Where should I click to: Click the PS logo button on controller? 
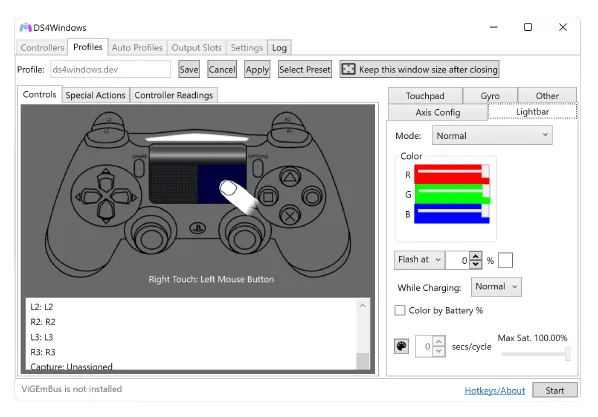[x=198, y=229]
